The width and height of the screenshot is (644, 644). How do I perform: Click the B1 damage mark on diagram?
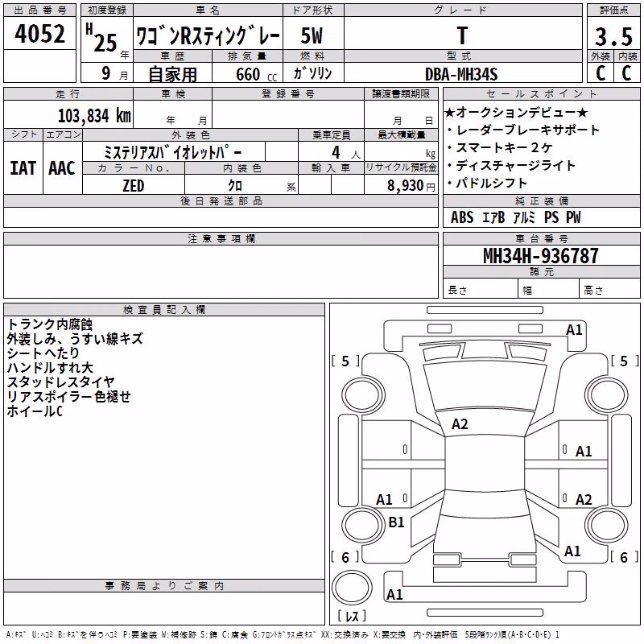click(396, 522)
